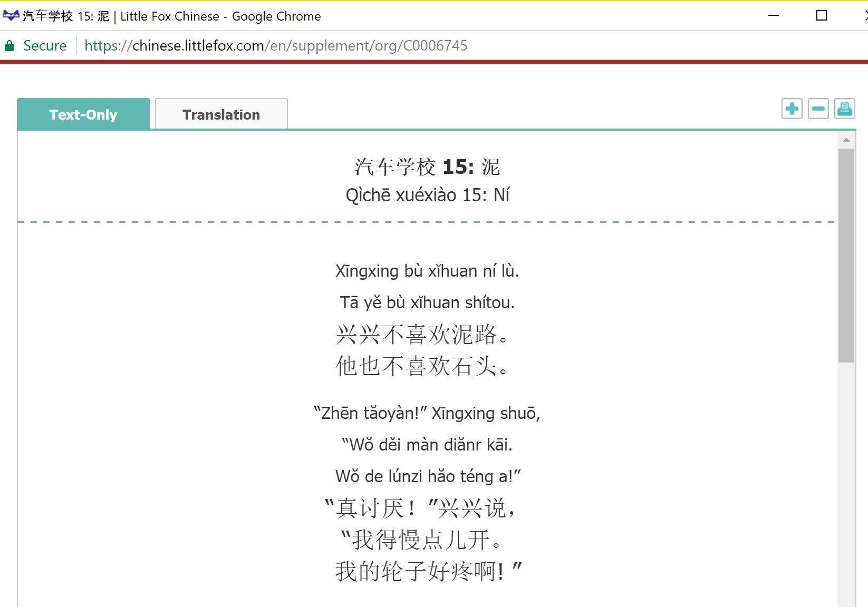Click the scrollbar up arrow
Image resolution: width=868 pixels, height=607 pixels.
846,140
